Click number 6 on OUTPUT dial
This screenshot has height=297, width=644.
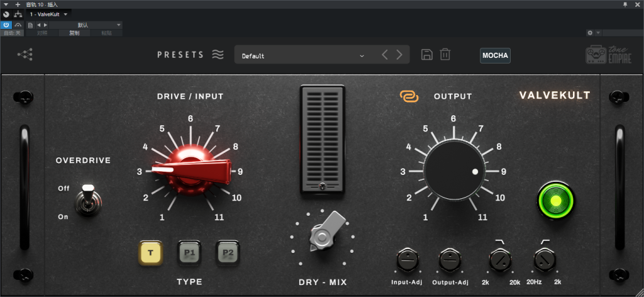[453, 119]
